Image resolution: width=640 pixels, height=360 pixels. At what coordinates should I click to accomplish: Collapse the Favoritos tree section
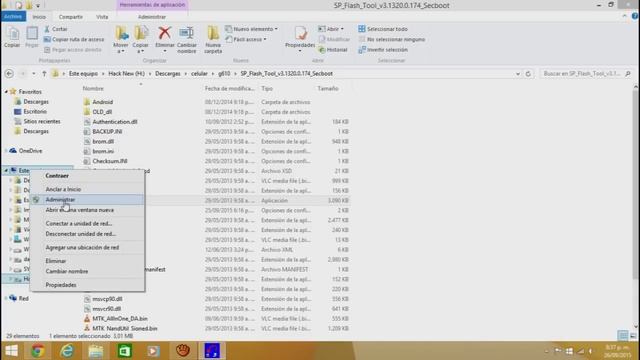(x=6, y=92)
